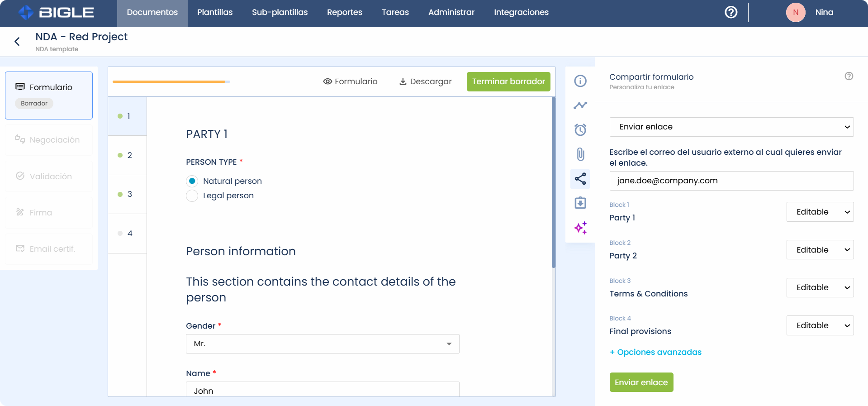
Task: Select the Legal person radio button
Action: [x=192, y=196]
